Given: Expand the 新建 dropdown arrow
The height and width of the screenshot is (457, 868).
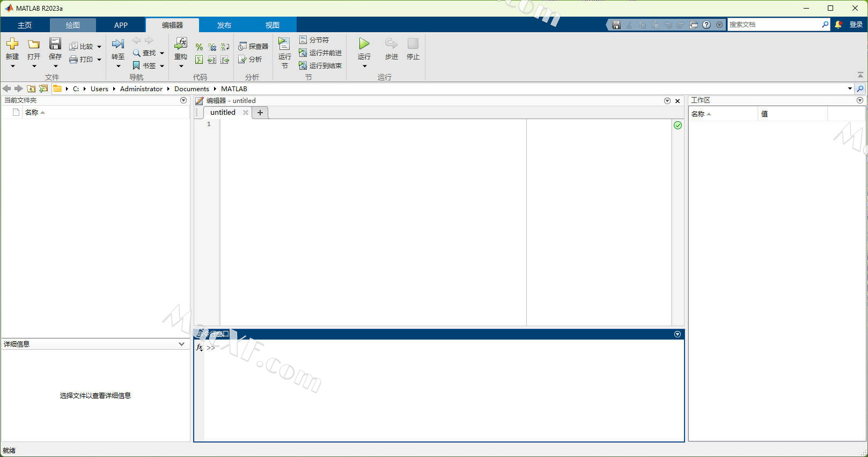Looking at the screenshot, I should 12,66.
